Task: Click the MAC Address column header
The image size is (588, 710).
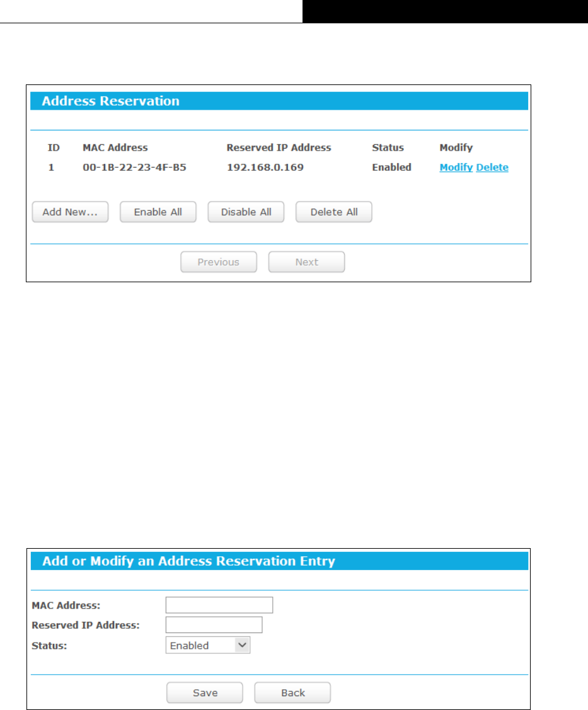Action: (115, 147)
